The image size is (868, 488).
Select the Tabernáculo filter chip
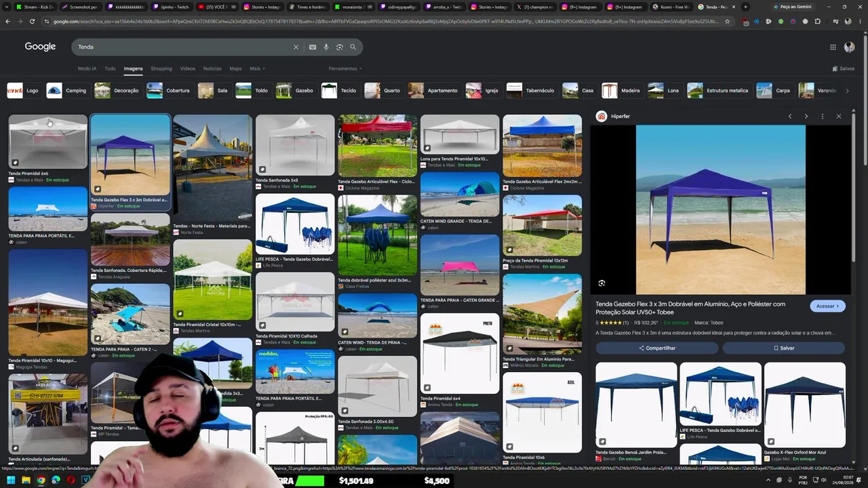pyautogui.click(x=531, y=90)
